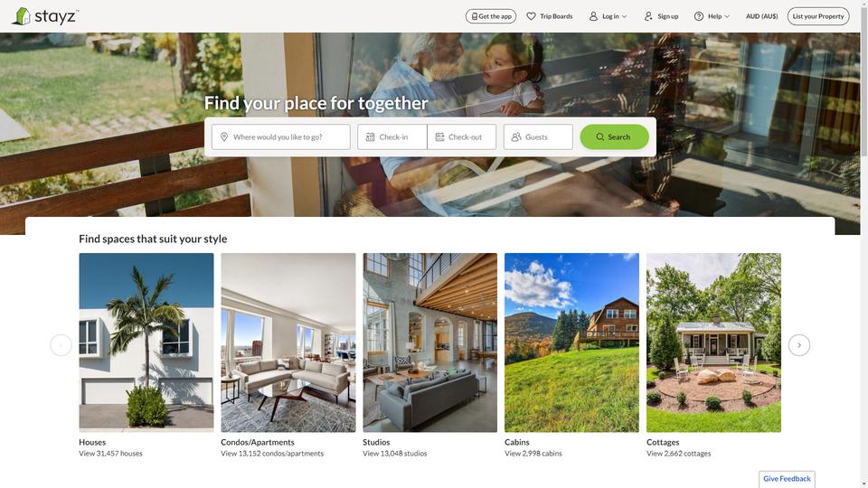Open the AUD (AU$) currency selector
Image resolution: width=868 pixels, height=488 pixels.
pos(761,16)
